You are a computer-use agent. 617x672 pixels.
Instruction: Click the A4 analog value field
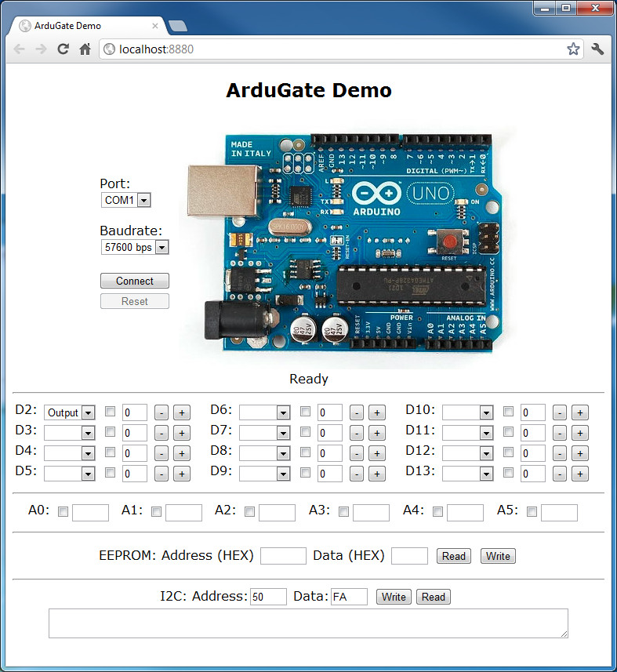tap(466, 513)
